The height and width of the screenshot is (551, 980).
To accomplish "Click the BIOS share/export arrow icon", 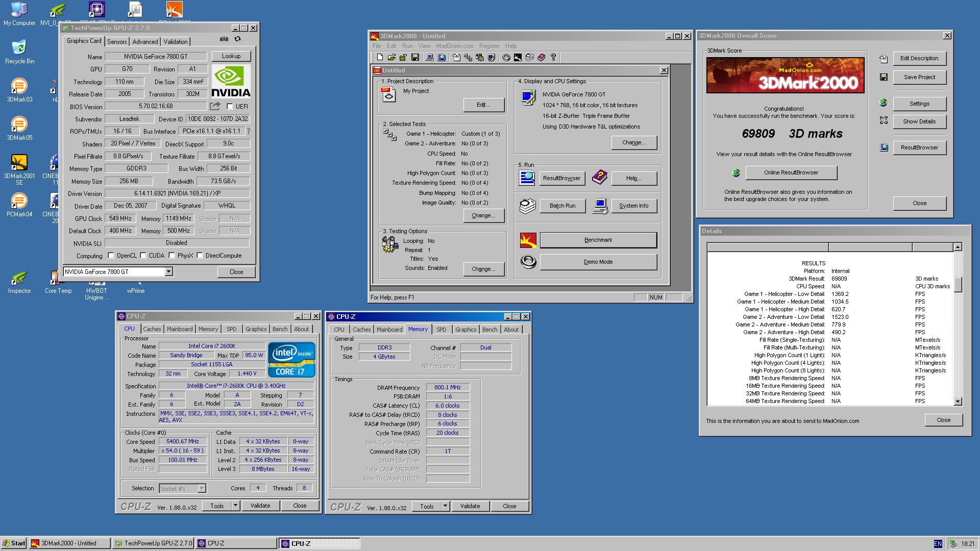I will [x=215, y=106].
